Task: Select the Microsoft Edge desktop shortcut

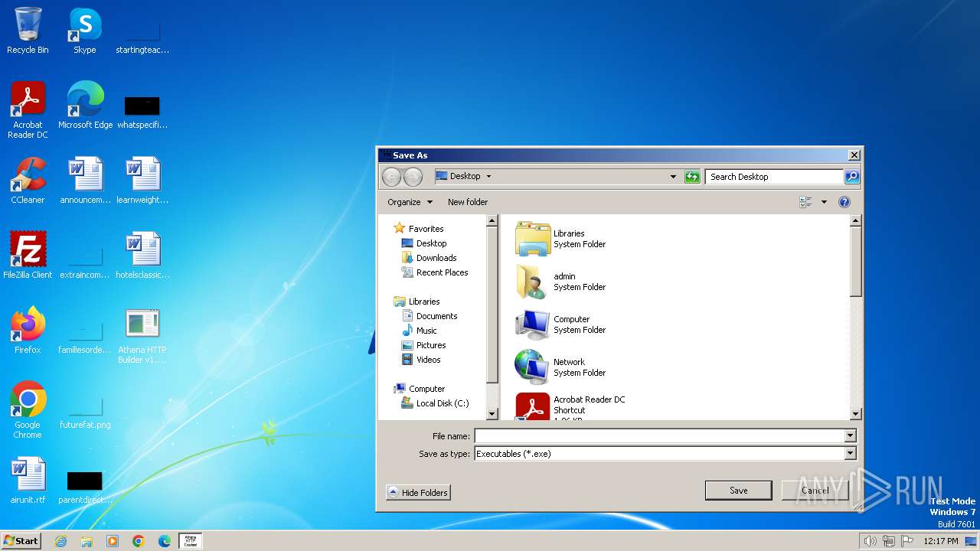Action: (85, 106)
